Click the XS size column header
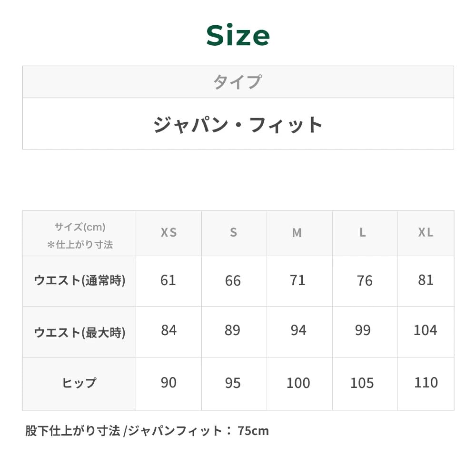 [x=169, y=233]
